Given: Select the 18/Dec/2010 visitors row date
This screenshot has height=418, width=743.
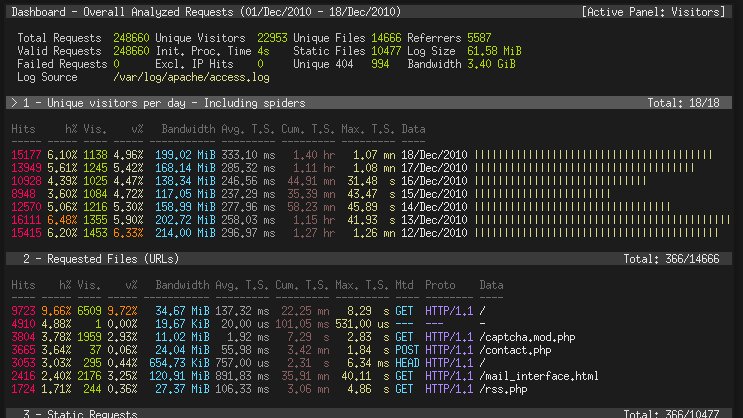Looking at the screenshot, I should (x=434, y=155).
